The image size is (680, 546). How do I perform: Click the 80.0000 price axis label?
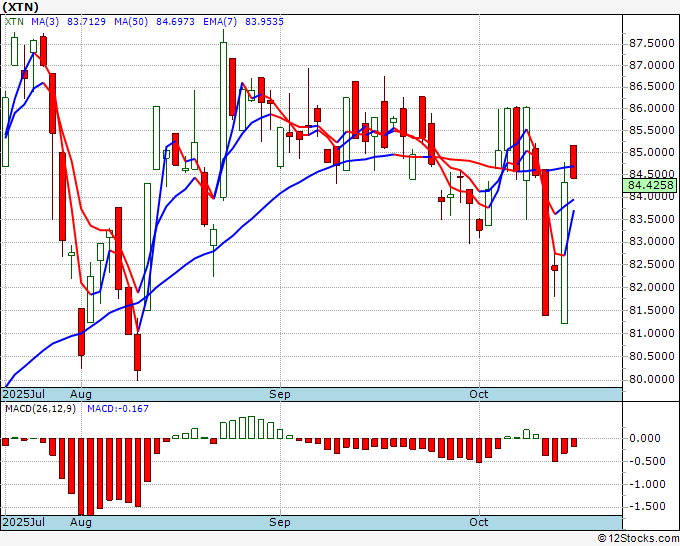click(652, 379)
